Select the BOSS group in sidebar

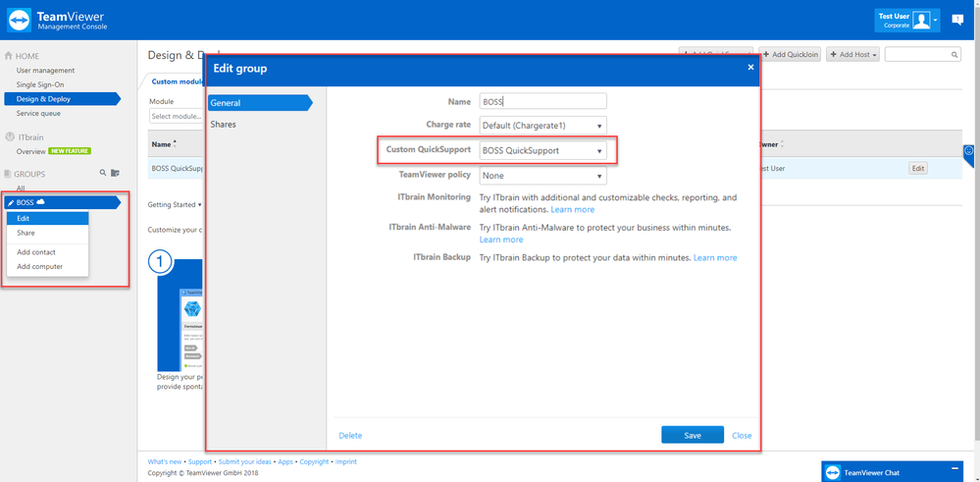[x=61, y=202]
